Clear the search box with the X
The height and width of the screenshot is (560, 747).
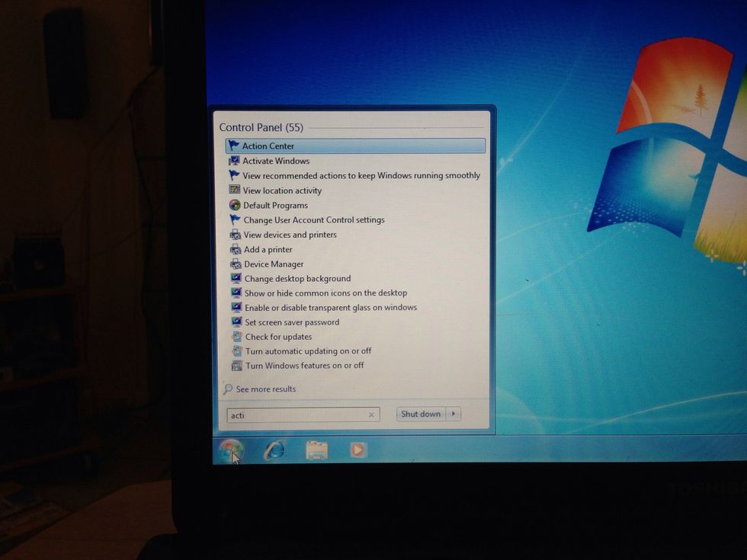[371, 415]
